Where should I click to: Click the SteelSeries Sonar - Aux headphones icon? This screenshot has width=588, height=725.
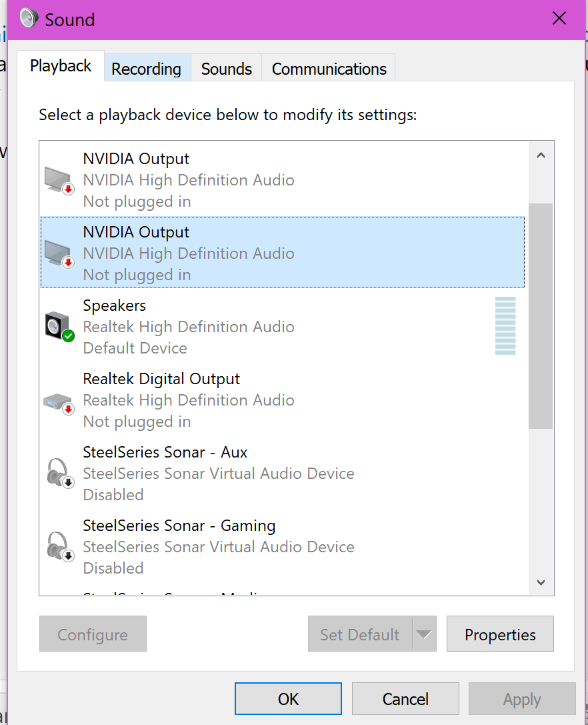pos(60,473)
